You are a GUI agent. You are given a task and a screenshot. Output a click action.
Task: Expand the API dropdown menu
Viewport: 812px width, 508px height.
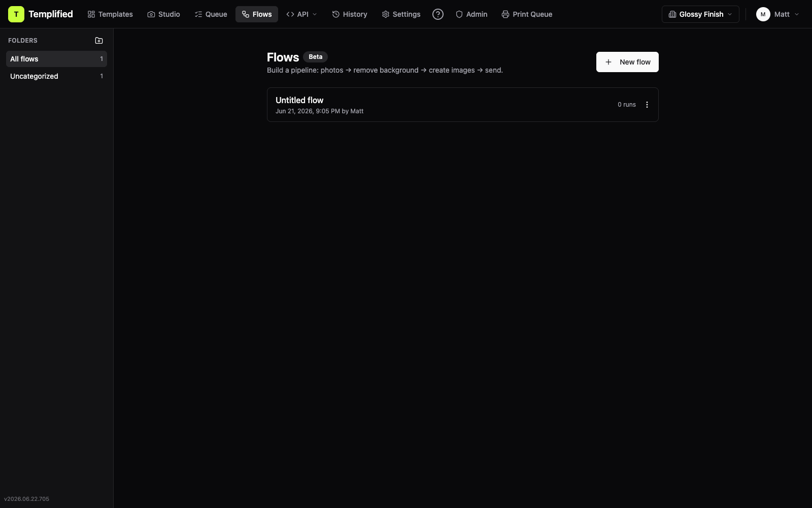(301, 14)
